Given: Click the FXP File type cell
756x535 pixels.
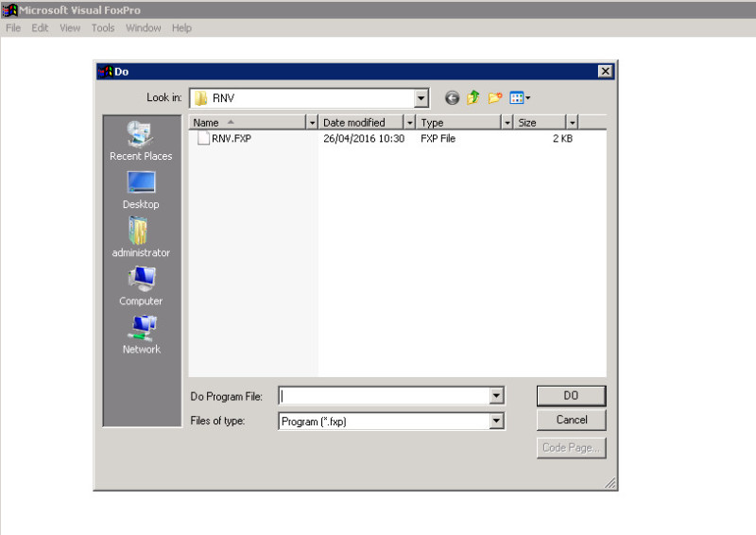Looking at the screenshot, I should pos(438,138).
